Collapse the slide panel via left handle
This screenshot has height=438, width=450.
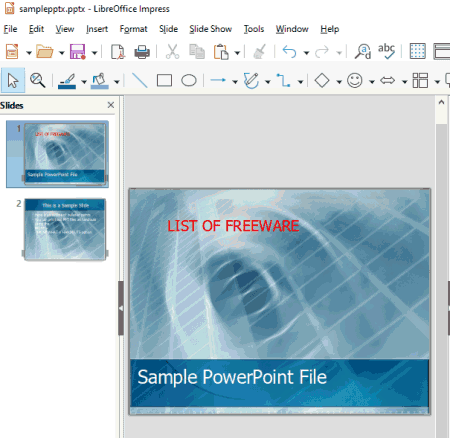(x=121, y=308)
